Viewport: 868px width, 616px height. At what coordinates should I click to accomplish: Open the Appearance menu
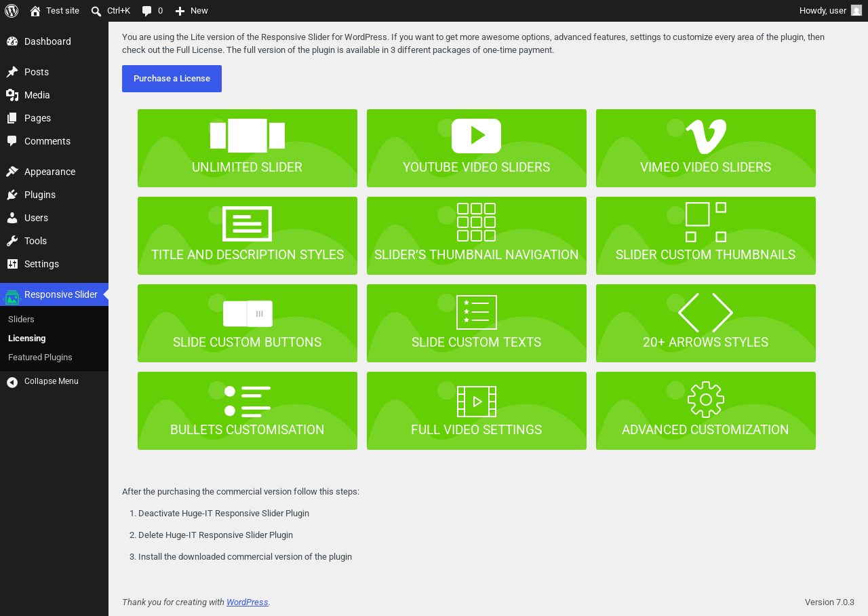[x=54, y=172]
